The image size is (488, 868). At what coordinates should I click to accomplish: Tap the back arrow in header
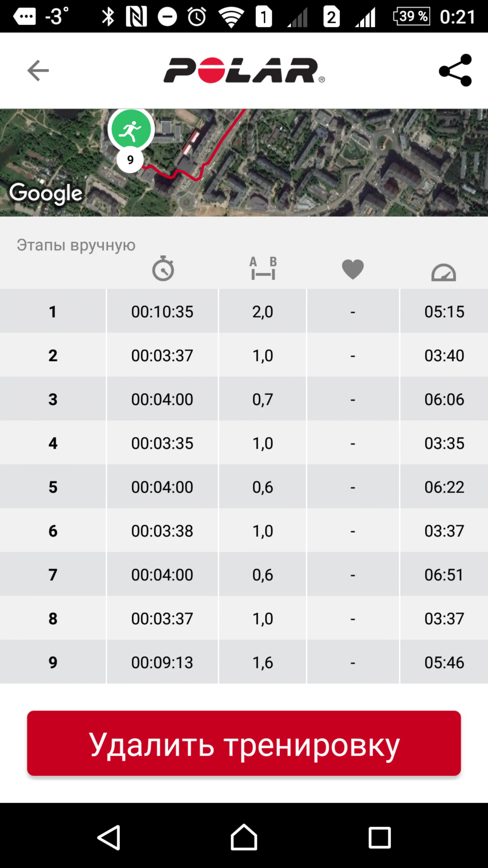pyautogui.click(x=38, y=70)
